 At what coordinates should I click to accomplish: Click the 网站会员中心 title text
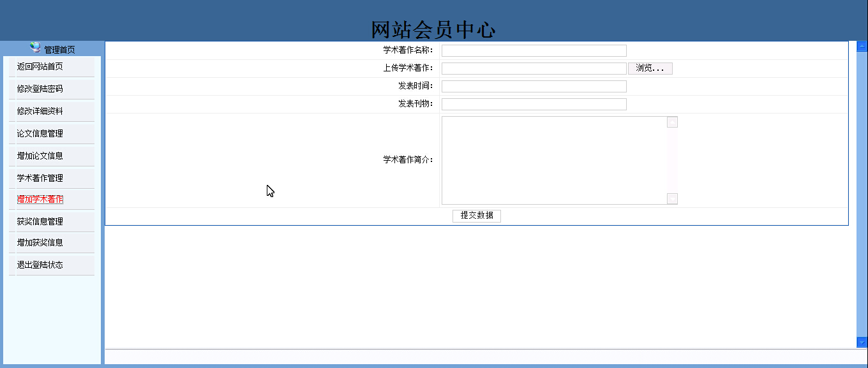[433, 29]
